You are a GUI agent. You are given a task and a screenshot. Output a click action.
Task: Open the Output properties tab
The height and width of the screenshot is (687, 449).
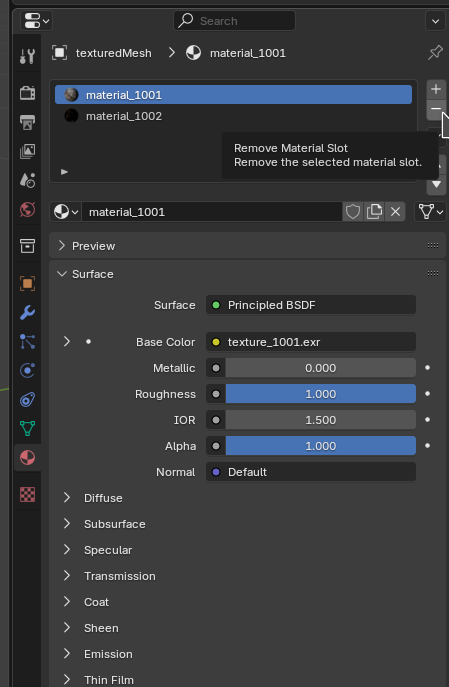[27, 122]
